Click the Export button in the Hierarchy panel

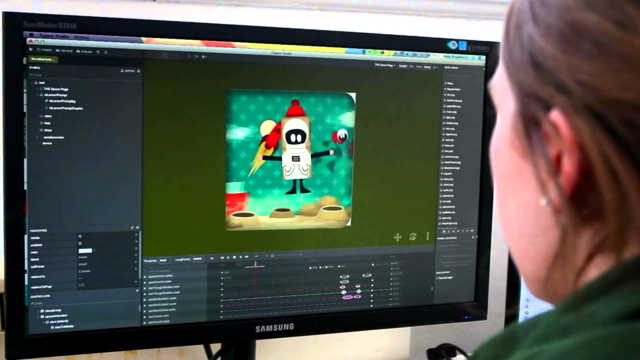point(128,71)
